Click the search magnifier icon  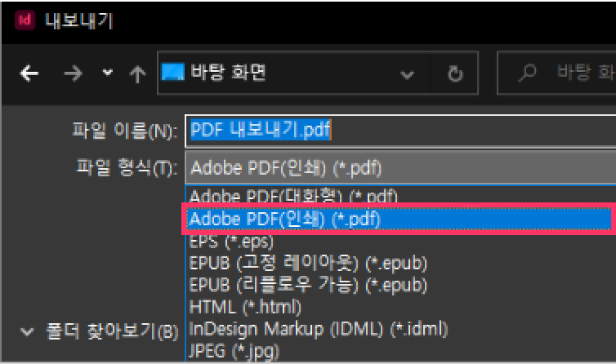527,73
